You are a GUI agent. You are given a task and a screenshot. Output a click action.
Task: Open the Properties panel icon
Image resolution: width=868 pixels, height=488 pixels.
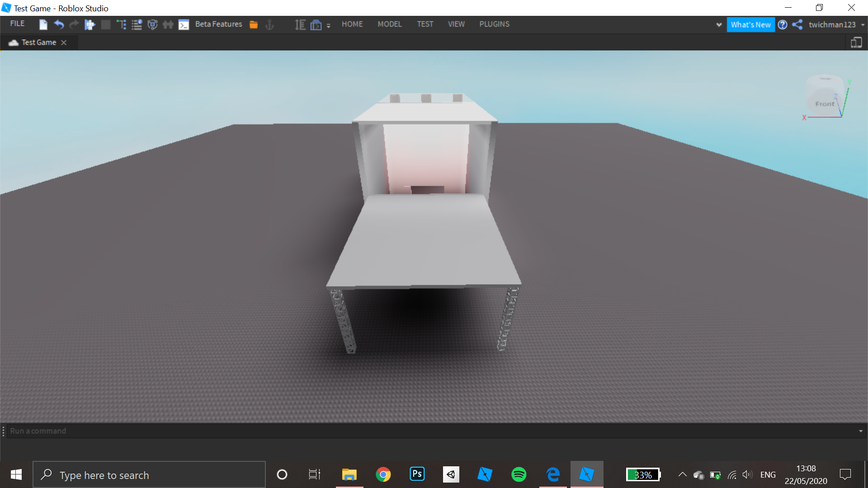pyautogui.click(x=137, y=24)
